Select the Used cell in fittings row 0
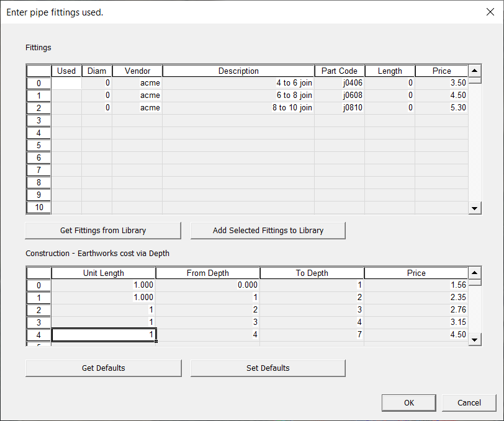The height and width of the screenshot is (421, 504). (66, 83)
